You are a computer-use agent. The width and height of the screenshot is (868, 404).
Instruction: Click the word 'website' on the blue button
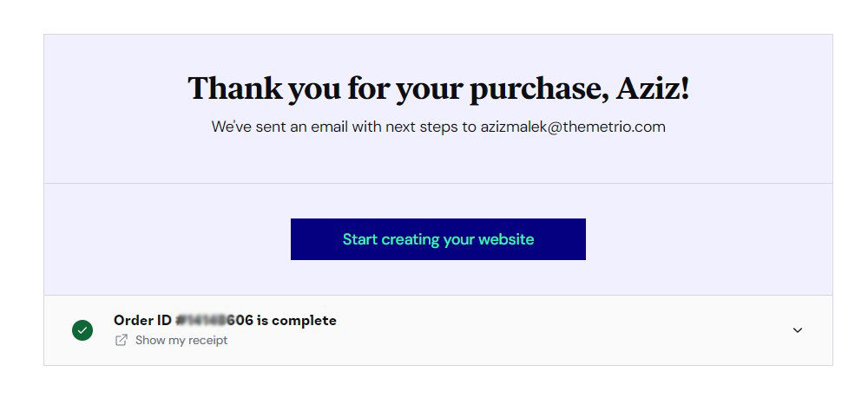tap(506, 238)
